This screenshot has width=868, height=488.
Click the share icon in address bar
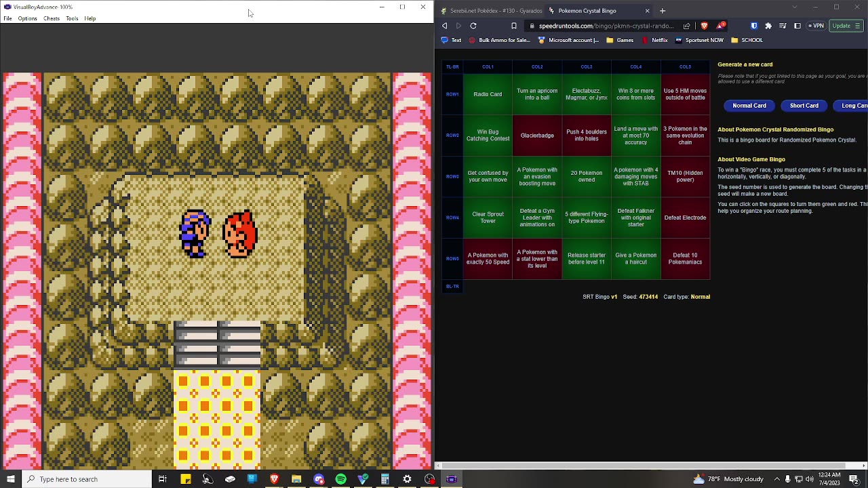(687, 26)
